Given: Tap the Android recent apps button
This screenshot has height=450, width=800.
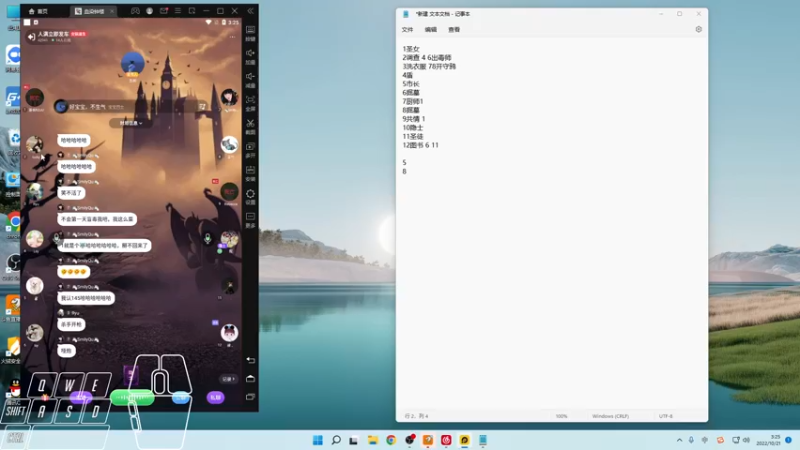Looking at the screenshot, I should pyautogui.click(x=251, y=396).
